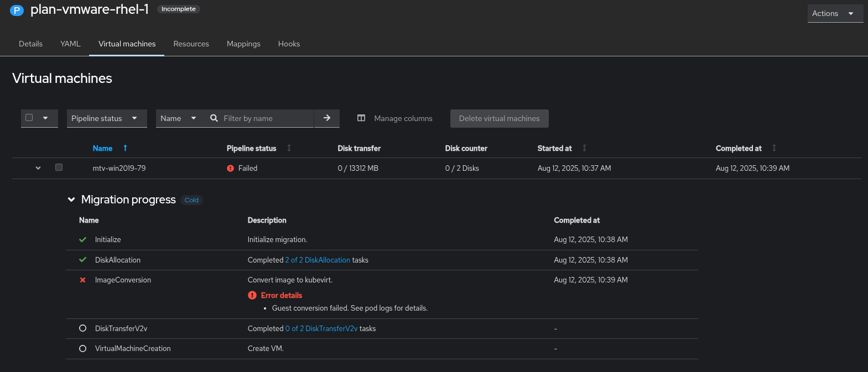
Task: Click the red X beside ImageConversion
Action: coord(82,280)
